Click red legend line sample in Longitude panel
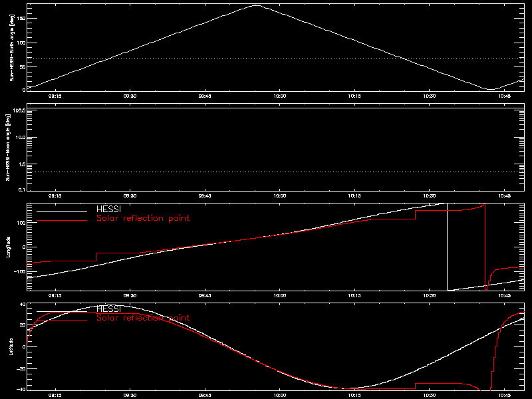The height and width of the screenshot is (399, 532). point(62,221)
